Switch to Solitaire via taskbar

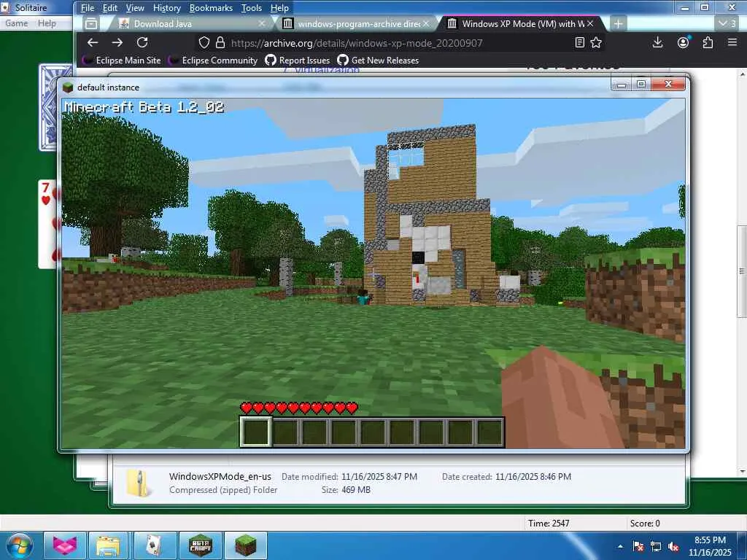(154, 545)
